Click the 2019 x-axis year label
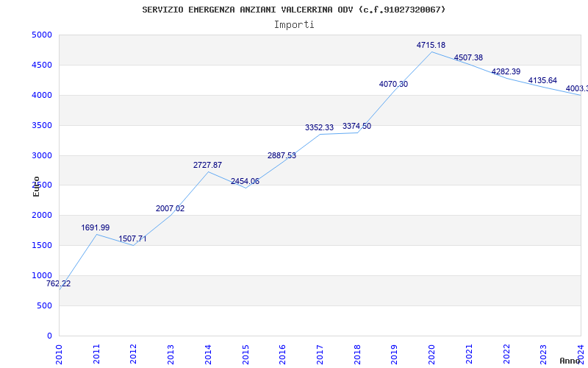 point(394,355)
